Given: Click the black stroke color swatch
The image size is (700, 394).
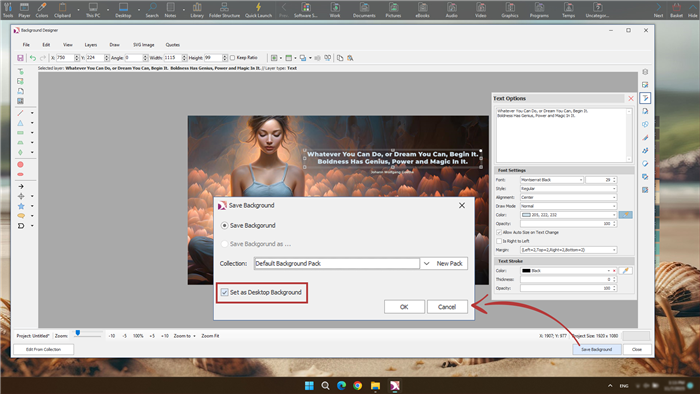Looking at the screenshot, I should click(526, 271).
